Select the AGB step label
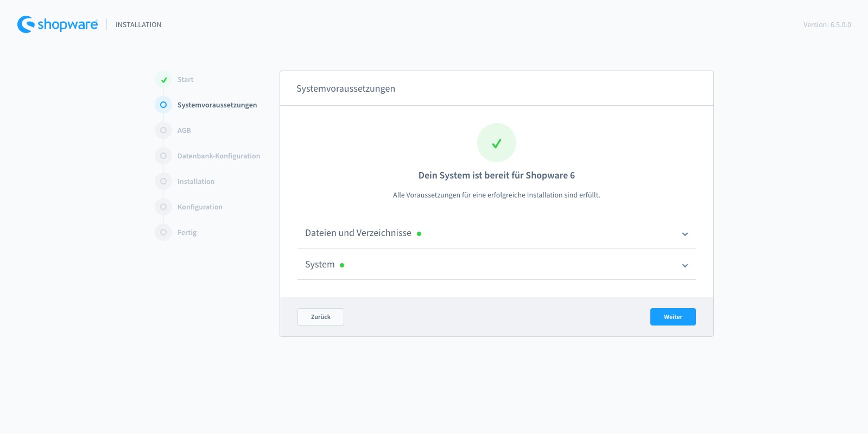 [184, 130]
